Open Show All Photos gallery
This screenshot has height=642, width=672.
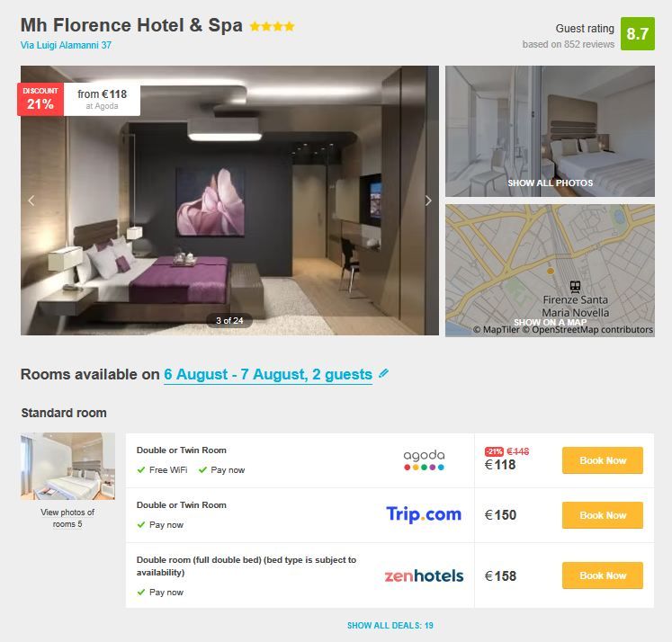(550, 183)
